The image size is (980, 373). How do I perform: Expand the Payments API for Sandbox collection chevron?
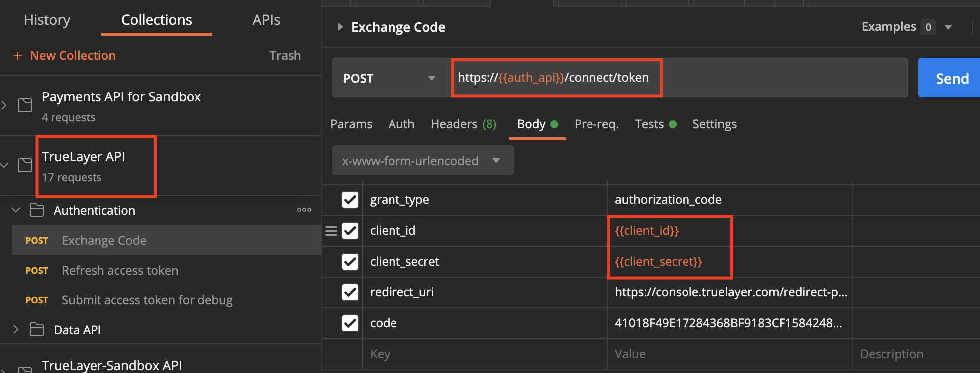4,105
